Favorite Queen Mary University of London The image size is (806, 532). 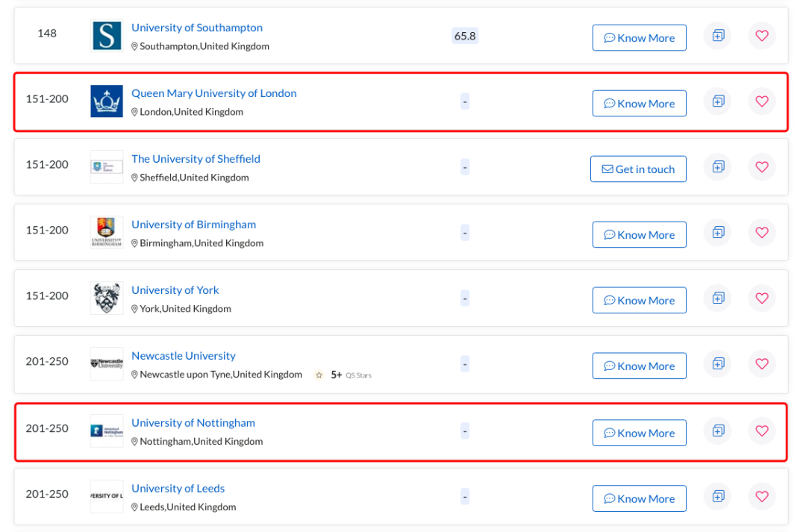pos(762,101)
